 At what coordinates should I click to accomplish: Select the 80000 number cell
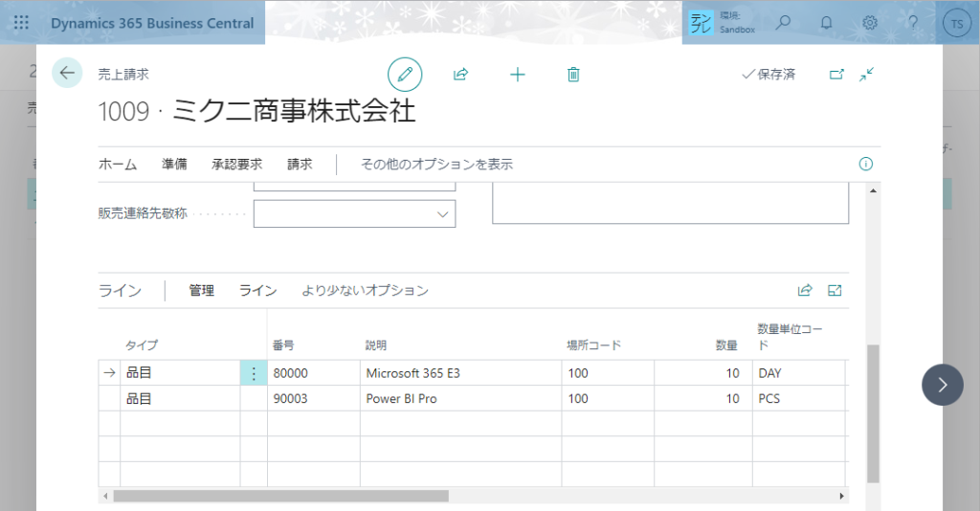(314, 373)
